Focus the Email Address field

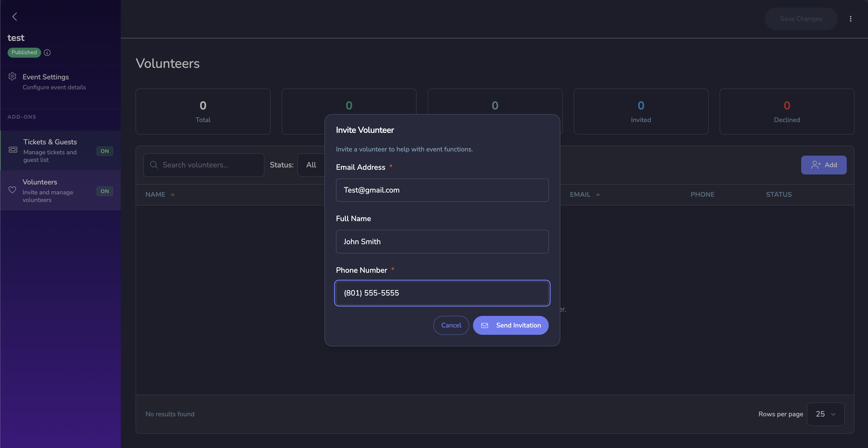442,190
